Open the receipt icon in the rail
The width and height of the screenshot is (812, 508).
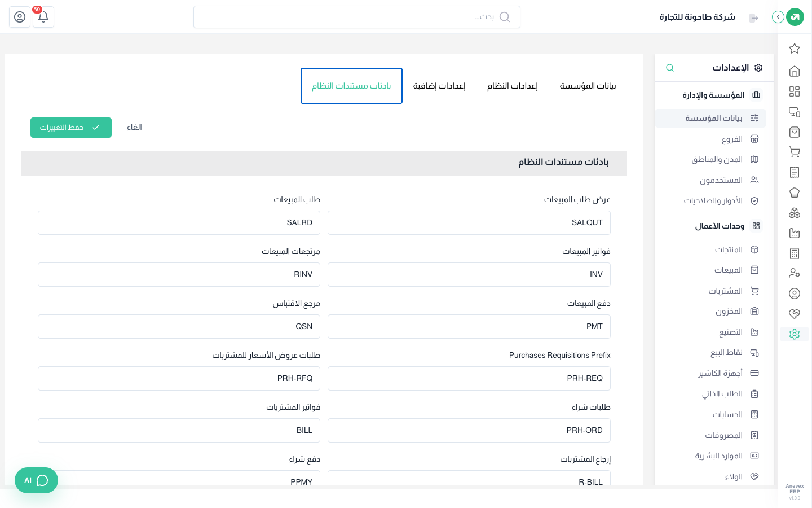795,172
